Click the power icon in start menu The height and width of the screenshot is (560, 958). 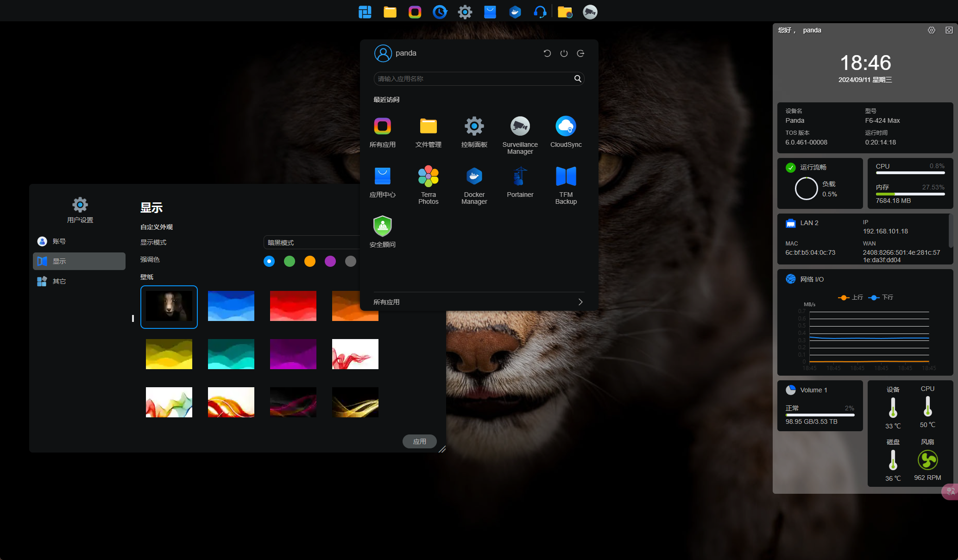click(x=564, y=53)
